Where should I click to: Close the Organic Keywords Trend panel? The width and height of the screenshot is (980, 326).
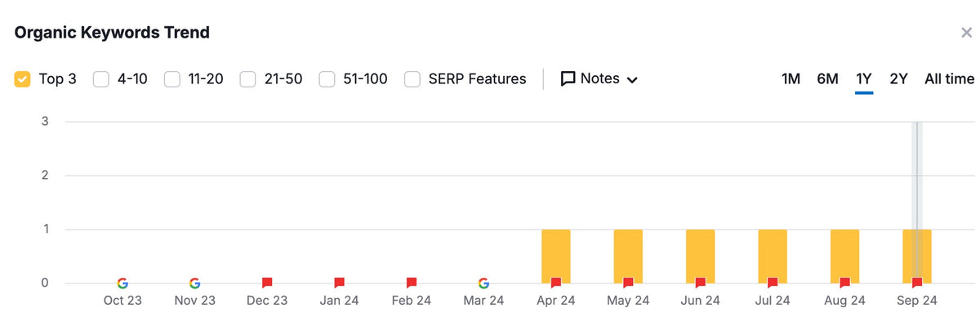[966, 33]
